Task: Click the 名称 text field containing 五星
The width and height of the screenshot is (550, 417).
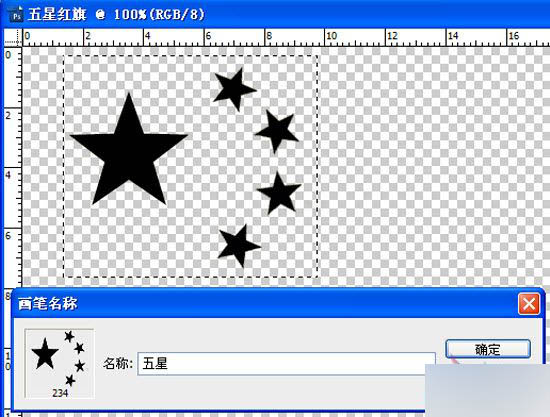Action: [286, 364]
